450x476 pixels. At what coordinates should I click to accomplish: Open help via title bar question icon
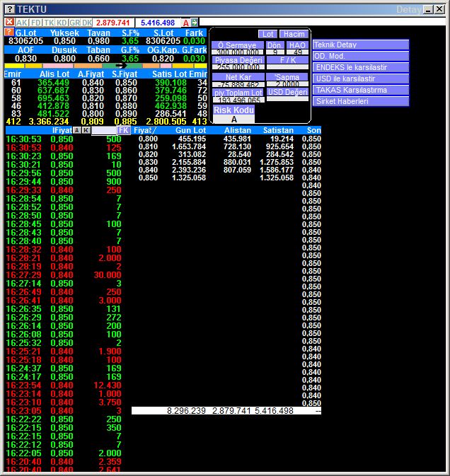point(10,9)
